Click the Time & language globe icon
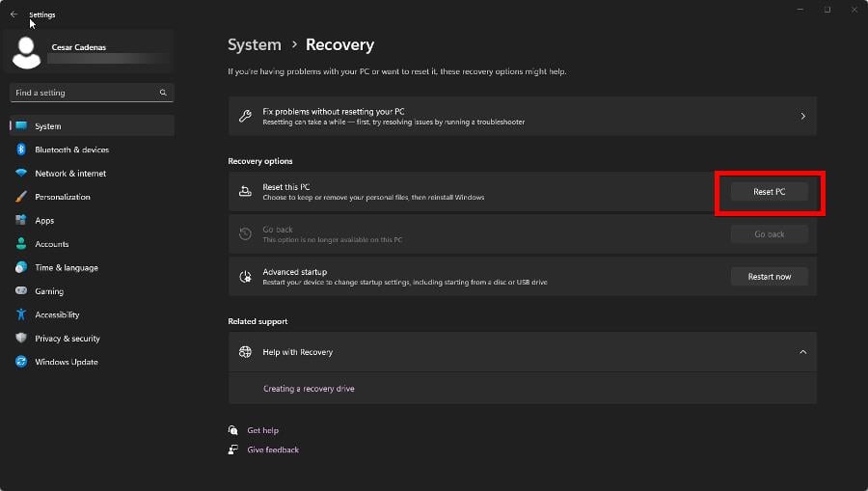This screenshot has height=491, width=868. (x=21, y=267)
